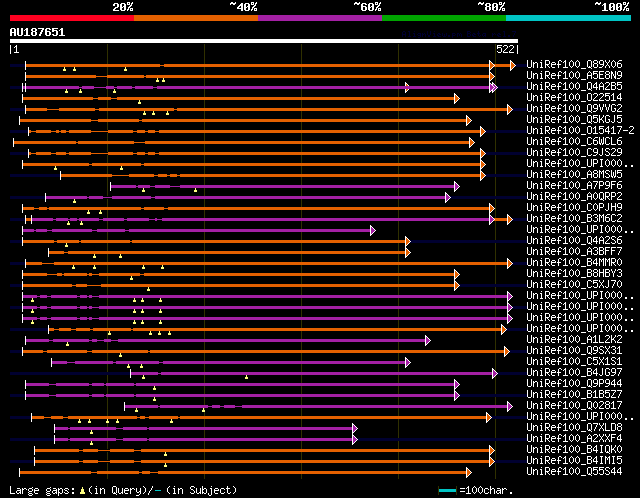Screen dimensions: 640x498
Task: Click the orange alignment bar for UniRef100_Q55S44
Action: (245, 473)
